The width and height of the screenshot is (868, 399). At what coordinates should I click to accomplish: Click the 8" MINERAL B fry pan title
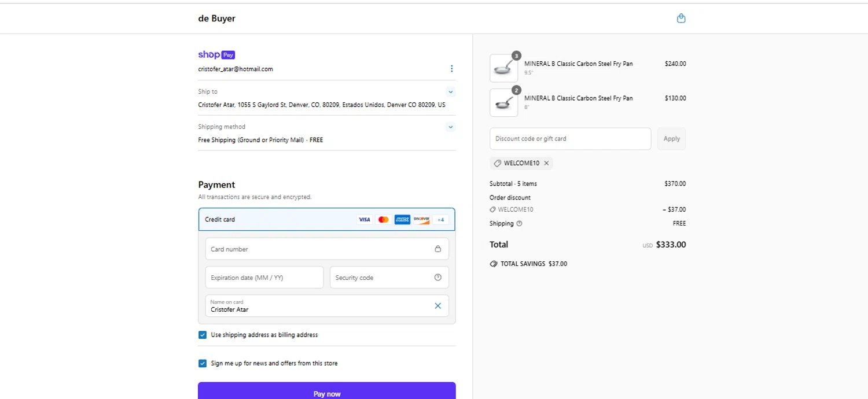coord(579,98)
